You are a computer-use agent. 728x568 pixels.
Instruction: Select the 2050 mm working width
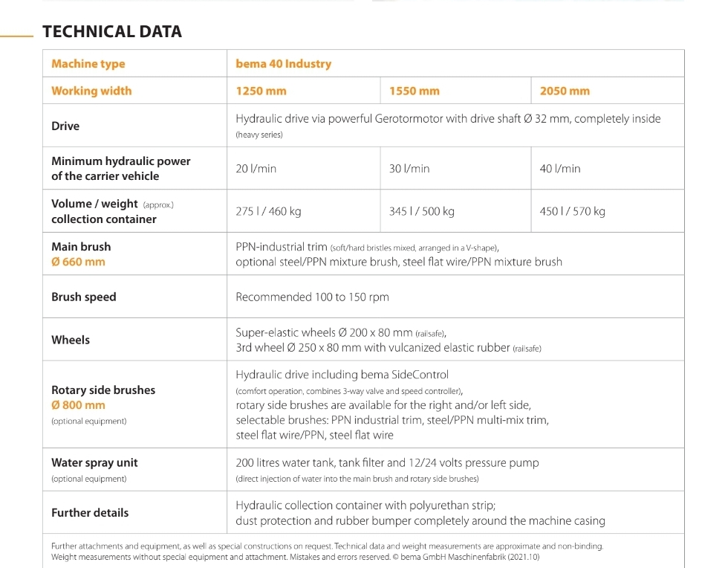point(565,91)
